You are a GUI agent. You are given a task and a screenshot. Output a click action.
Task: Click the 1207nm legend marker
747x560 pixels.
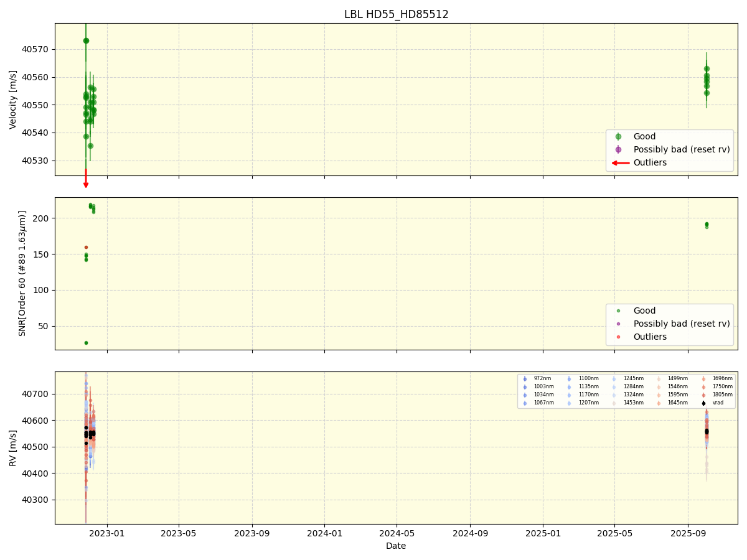click(569, 403)
